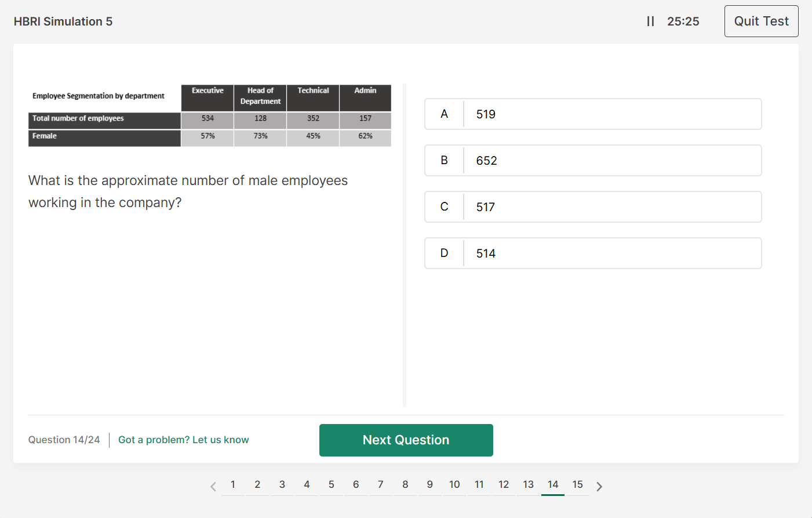This screenshot has width=812, height=518.
Task: Select answer option C 517
Action: (592, 207)
